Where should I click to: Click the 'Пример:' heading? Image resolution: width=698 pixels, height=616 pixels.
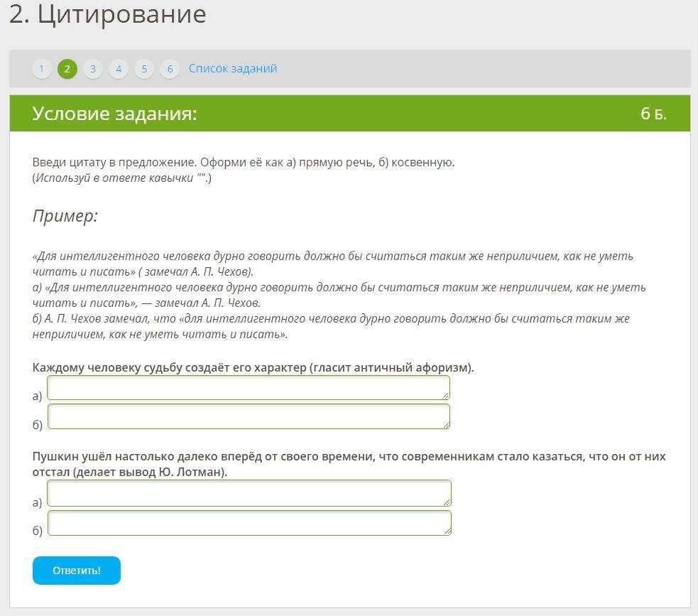[65, 216]
